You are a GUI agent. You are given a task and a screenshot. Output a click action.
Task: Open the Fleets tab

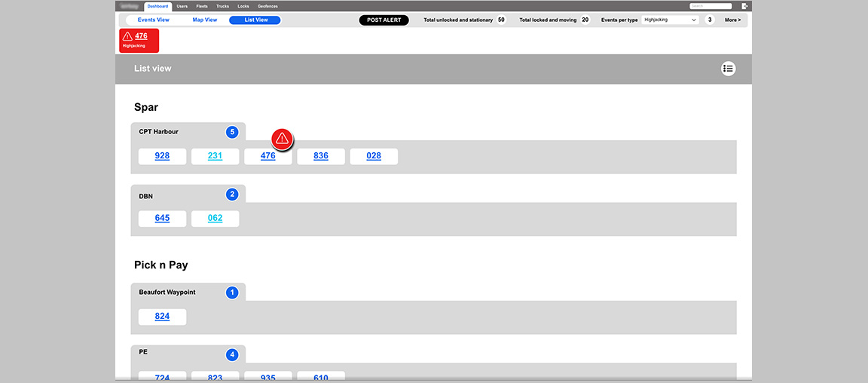point(202,6)
